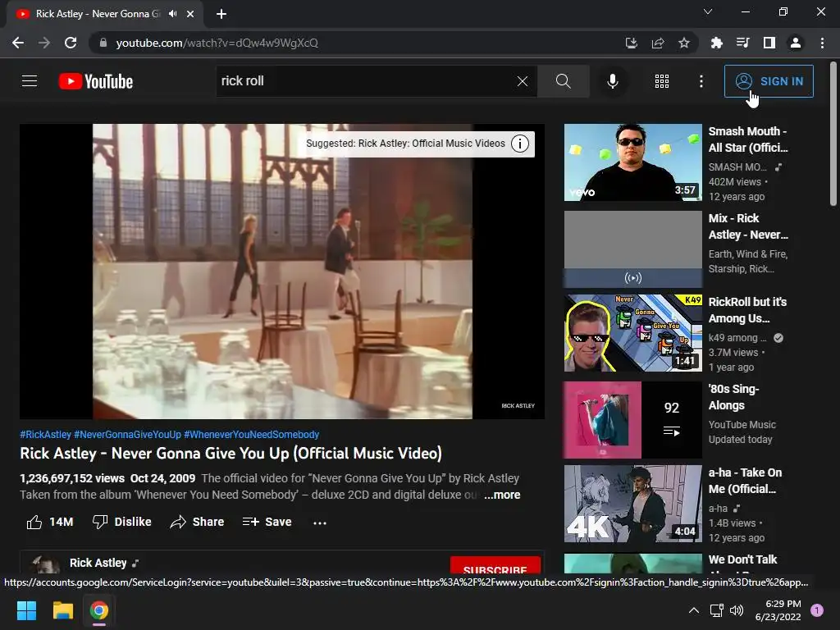
Task: Open the YouTube apps grid icon
Action: click(x=662, y=81)
